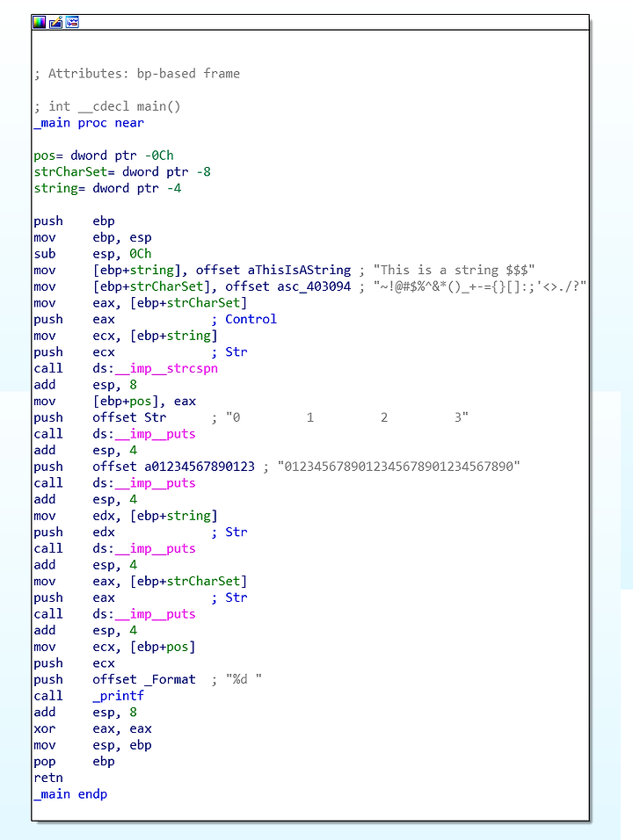The width and height of the screenshot is (633, 840).
Task: Click the third graph icon in node header
Action: click(72, 22)
